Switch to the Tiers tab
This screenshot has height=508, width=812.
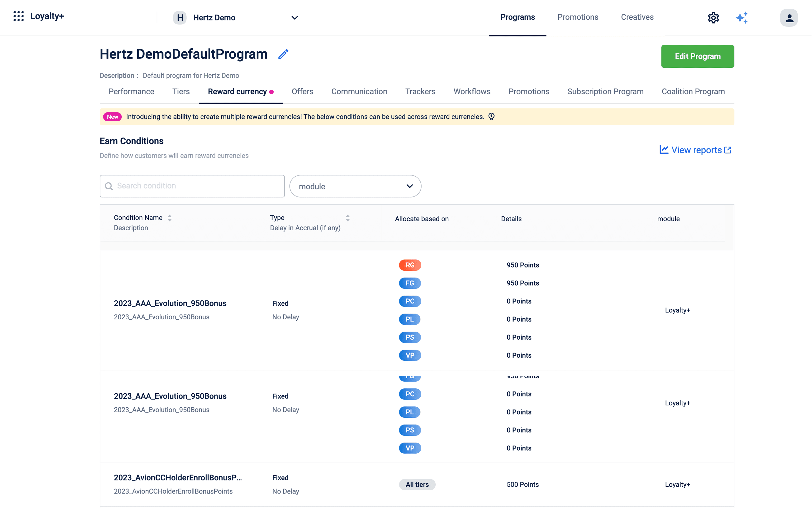coord(181,91)
